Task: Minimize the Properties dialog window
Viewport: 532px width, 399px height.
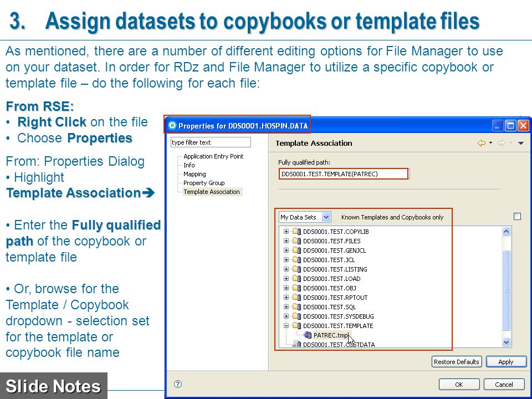Action: point(498,126)
